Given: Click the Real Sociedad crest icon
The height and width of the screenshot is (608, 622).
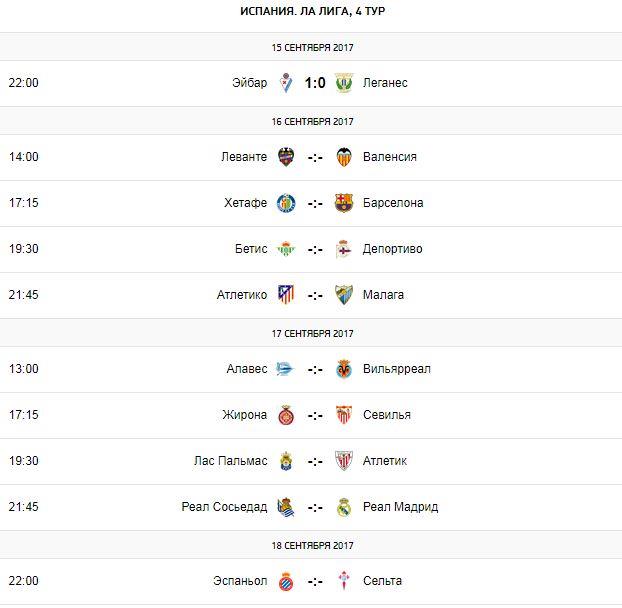Looking at the screenshot, I should coord(286,507).
